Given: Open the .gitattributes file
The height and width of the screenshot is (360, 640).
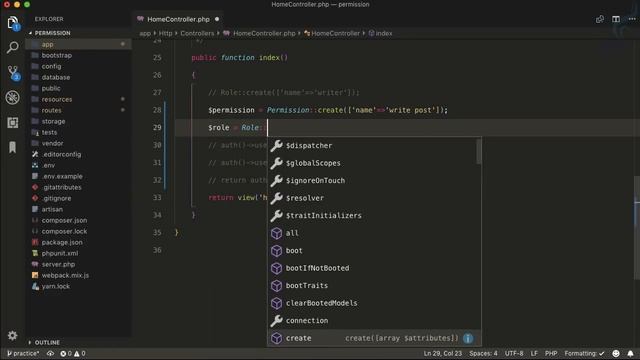Looking at the screenshot, I should 61,187.
